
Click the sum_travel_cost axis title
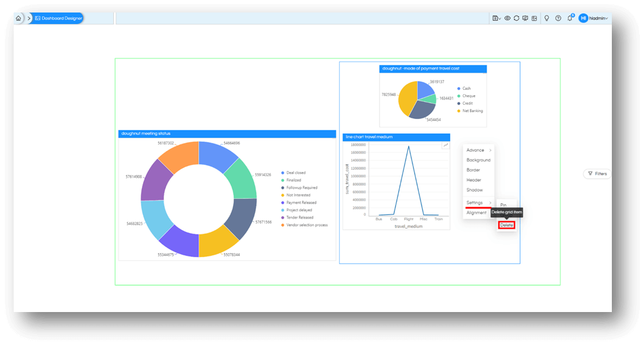tap(347, 179)
